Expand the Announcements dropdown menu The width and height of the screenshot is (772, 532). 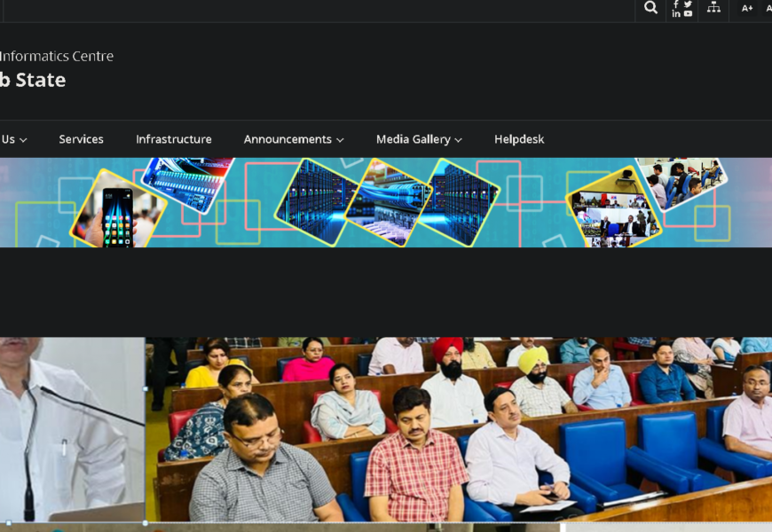[294, 139]
